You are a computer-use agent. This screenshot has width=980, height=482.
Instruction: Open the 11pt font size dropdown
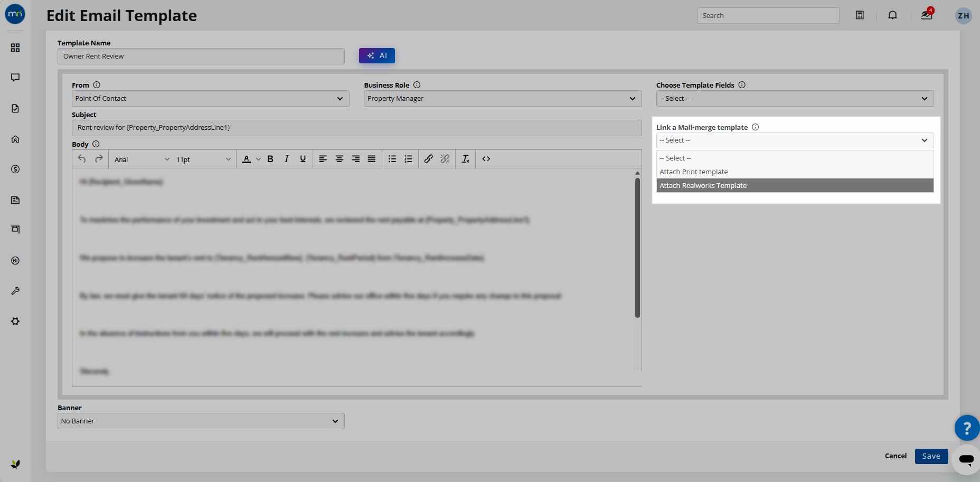(203, 159)
